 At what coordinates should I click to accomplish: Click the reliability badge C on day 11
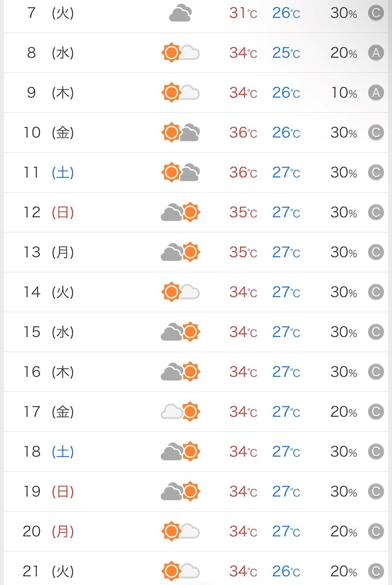[x=376, y=173]
